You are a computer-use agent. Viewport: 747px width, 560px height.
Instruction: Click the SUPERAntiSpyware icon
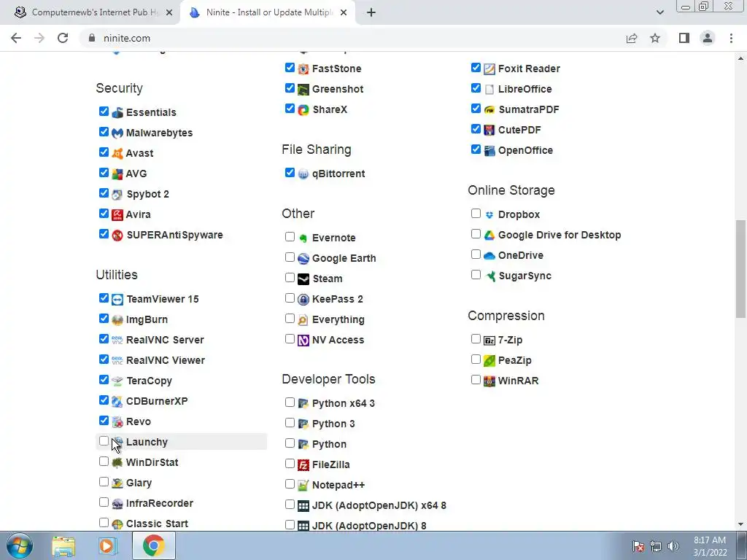pyautogui.click(x=117, y=236)
